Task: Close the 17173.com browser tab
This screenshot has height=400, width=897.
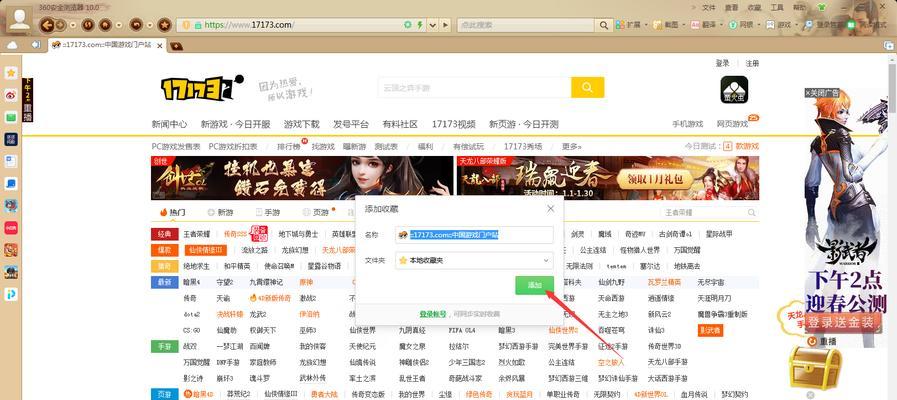Action: pyautogui.click(x=160, y=45)
